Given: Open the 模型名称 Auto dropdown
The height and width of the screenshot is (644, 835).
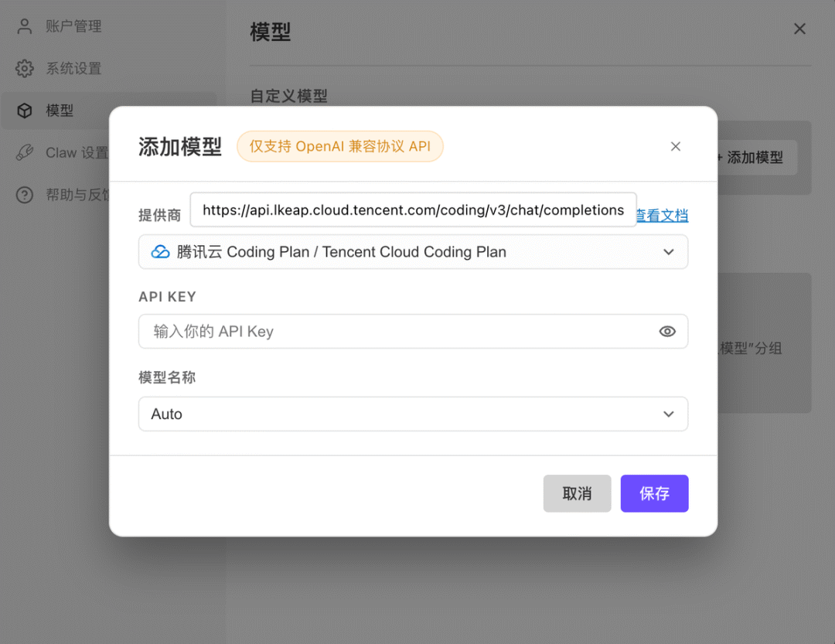Looking at the screenshot, I should pos(413,414).
